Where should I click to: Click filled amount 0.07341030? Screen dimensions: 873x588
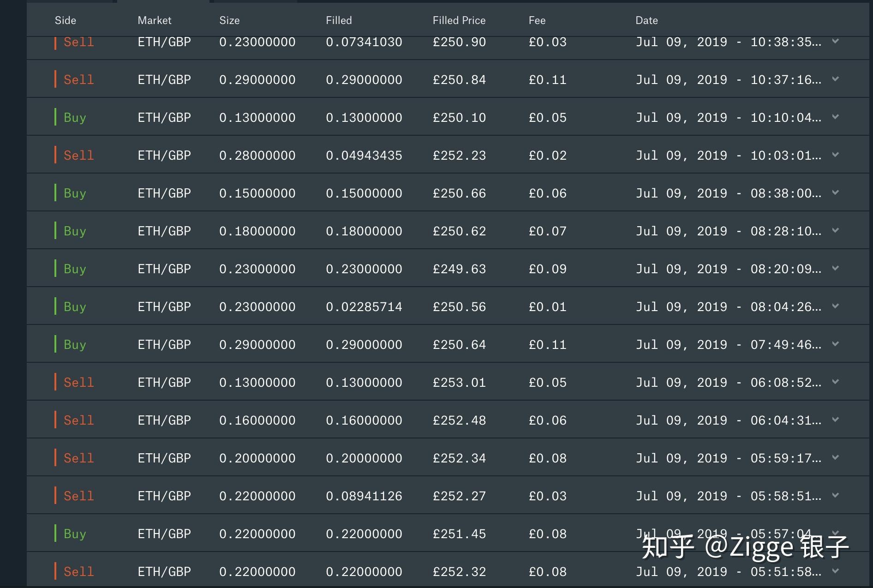(364, 42)
